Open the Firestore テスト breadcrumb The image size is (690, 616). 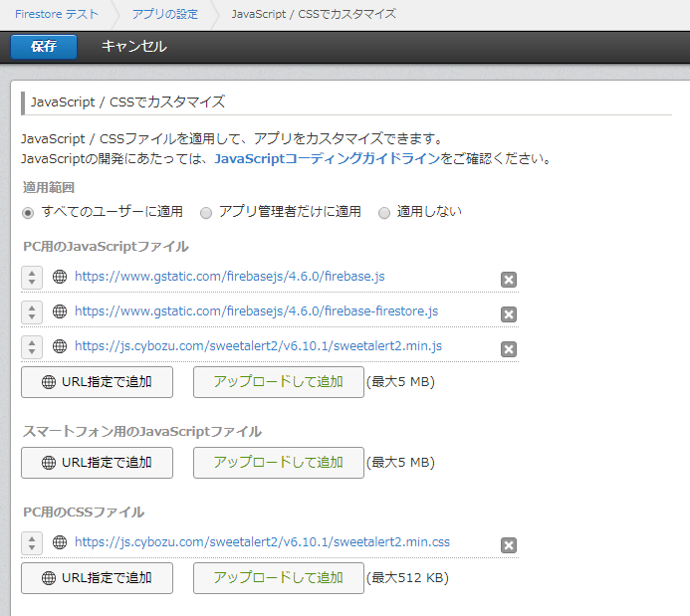(57, 14)
